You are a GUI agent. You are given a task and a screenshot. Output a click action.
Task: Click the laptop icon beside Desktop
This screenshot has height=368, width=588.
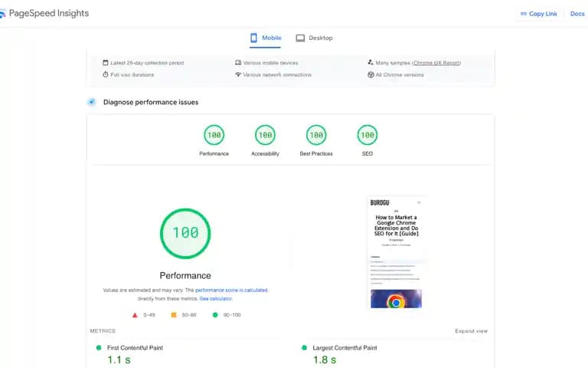point(300,38)
